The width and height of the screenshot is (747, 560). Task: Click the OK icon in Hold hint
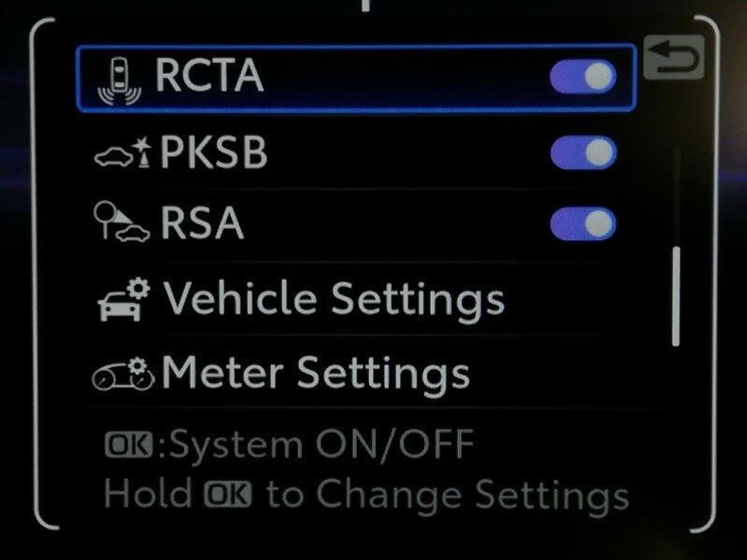(x=228, y=494)
